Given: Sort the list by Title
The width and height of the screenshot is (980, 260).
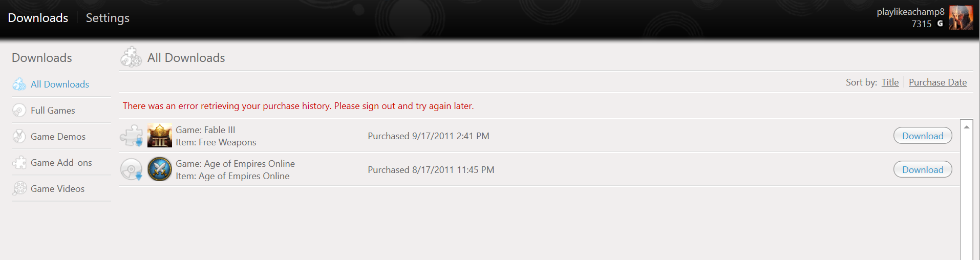Looking at the screenshot, I should coord(890,82).
